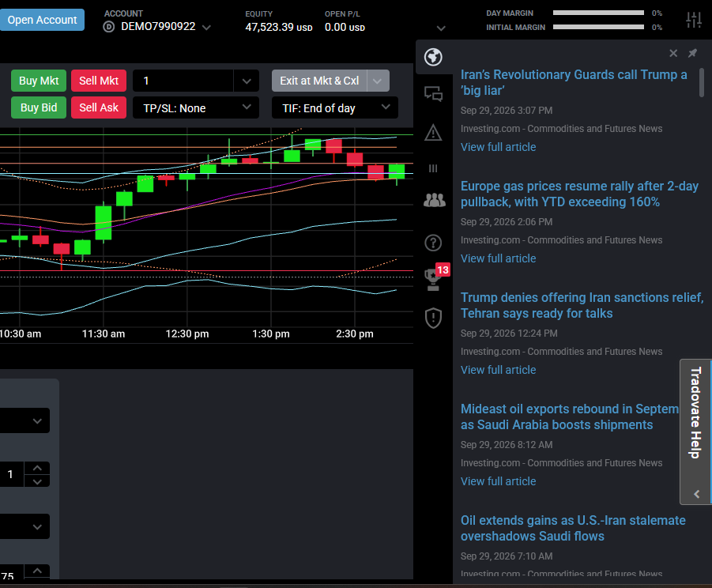The height and width of the screenshot is (588, 712).
Task: Open the chat messages sidebar icon
Action: click(x=433, y=94)
